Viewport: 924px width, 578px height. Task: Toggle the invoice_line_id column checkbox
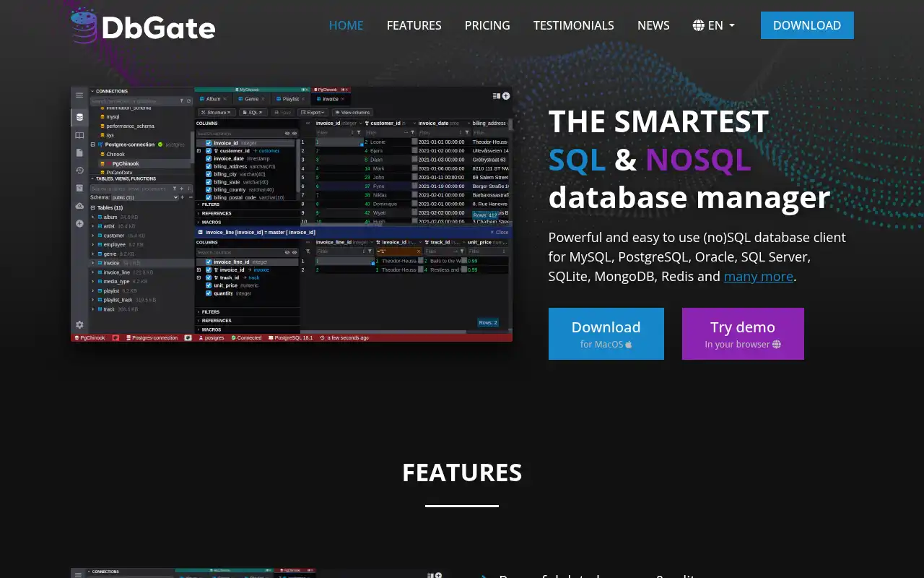point(209,262)
